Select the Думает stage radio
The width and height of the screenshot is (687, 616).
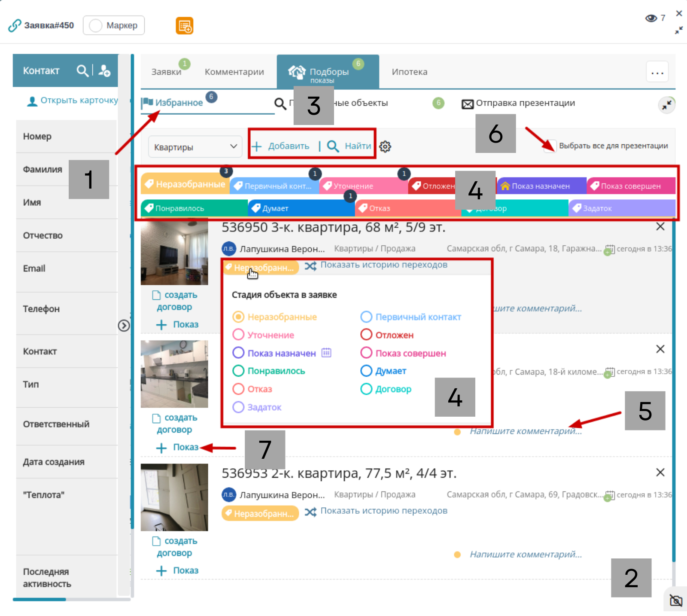point(366,371)
